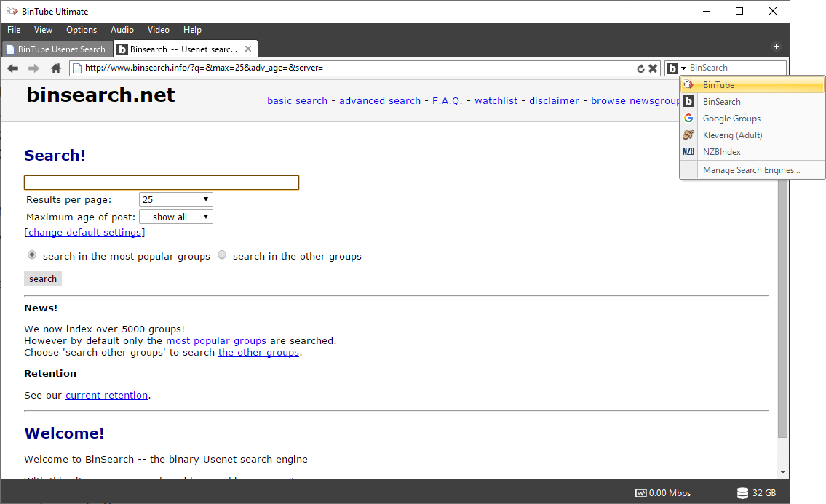Image resolution: width=826 pixels, height=504 pixels.
Task: Choose BinTube from search engine list
Action: [x=752, y=85]
